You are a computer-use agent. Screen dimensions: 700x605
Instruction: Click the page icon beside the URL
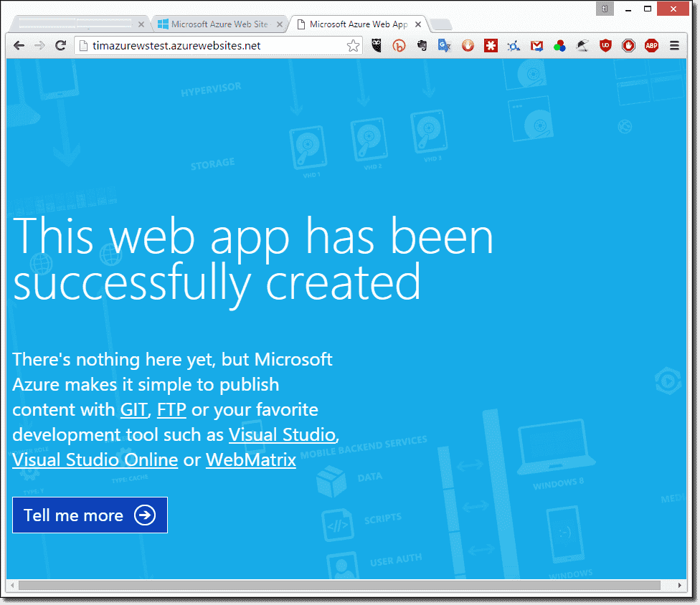pos(83,45)
